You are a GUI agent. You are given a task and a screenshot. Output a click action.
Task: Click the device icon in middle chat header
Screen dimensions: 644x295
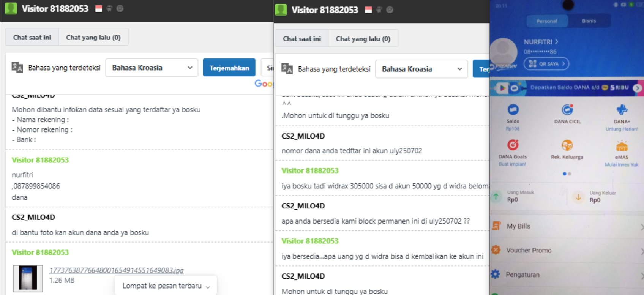(379, 10)
